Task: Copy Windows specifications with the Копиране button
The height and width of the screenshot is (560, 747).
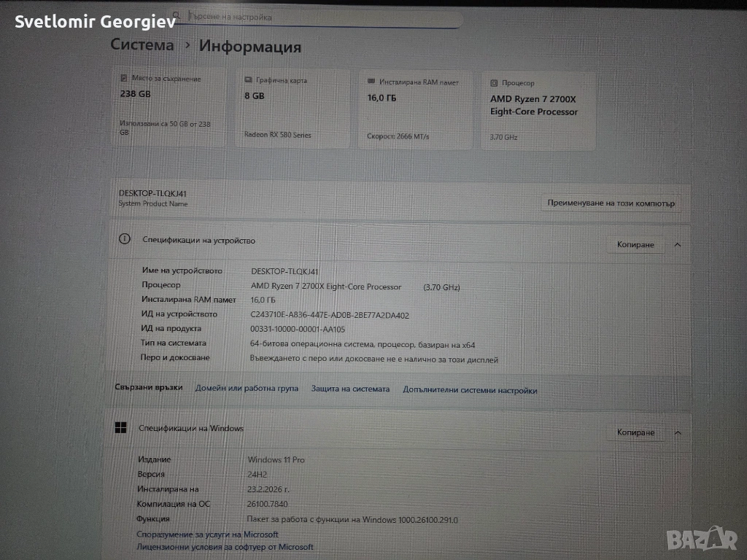Action: [x=635, y=432]
